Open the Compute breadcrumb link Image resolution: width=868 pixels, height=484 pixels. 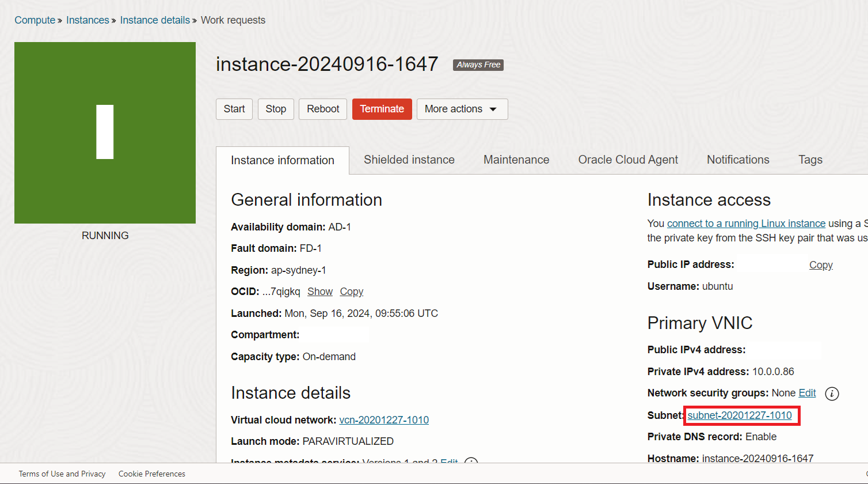coord(35,20)
